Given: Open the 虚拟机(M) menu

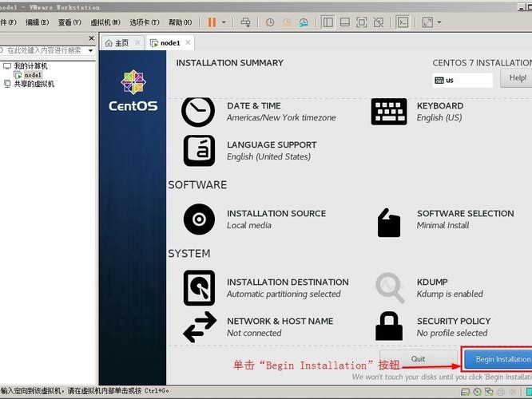Looking at the screenshot, I should 105,22.
